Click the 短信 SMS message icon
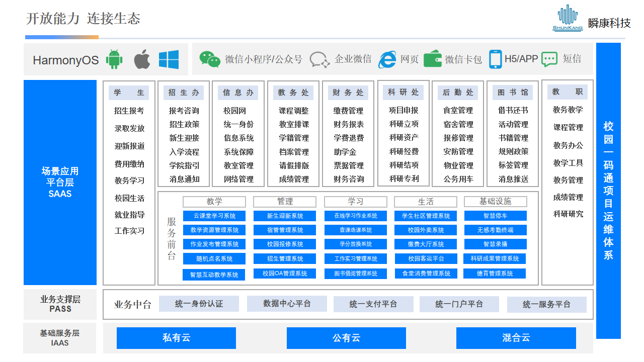This screenshot has height=362, width=644. point(549,59)
